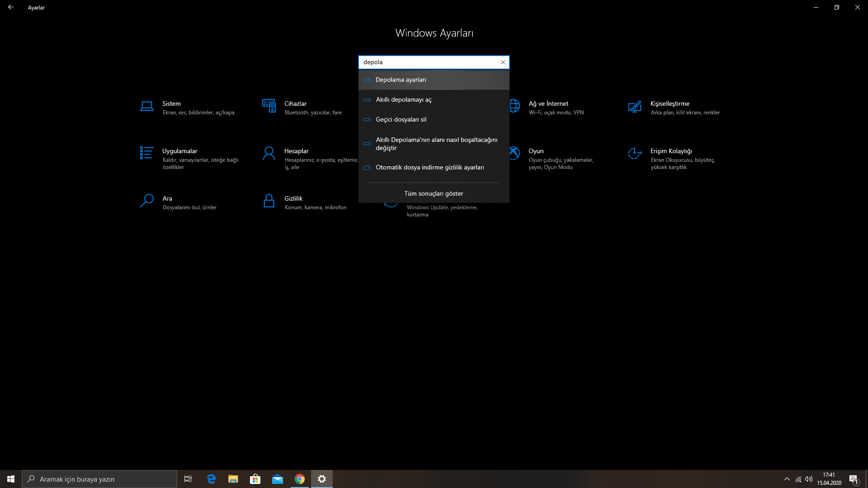
Task: Select Geçici dosyaları sil result
Action: pos(401,120)
